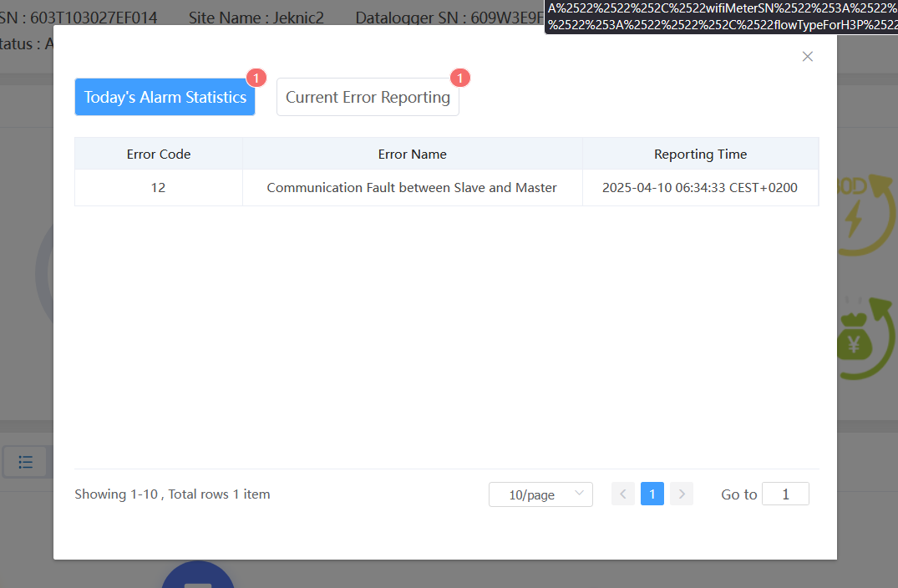The image size is (898, 588).
Task: Click red badge on Current Error Reporting
Action: (x=460, y=78)
